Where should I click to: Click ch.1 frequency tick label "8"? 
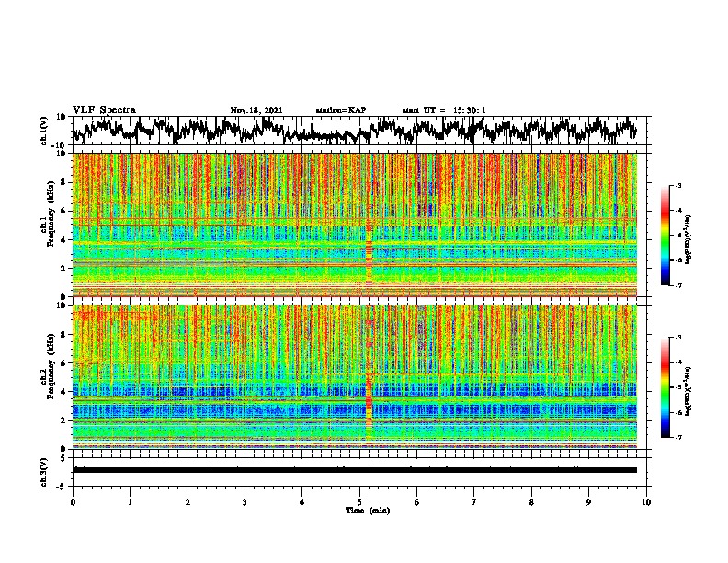63,182
